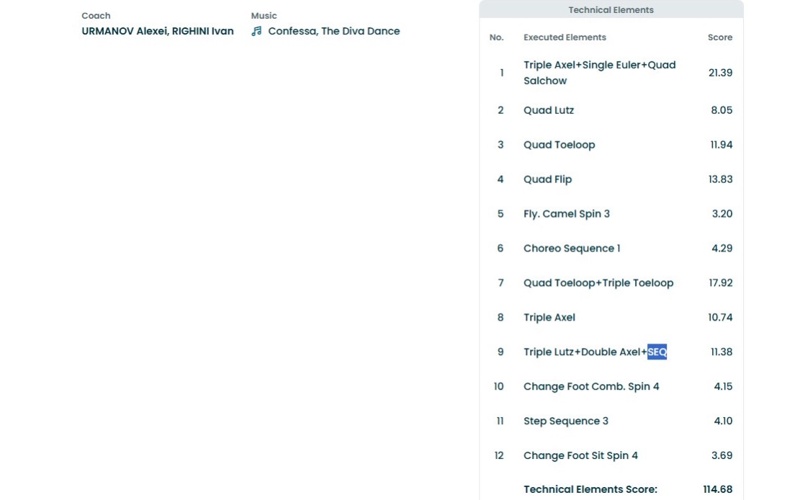The width and height of the screenshot is (800, 500).
Task: Select the Quad Flip element
Action: click(548, 180)
